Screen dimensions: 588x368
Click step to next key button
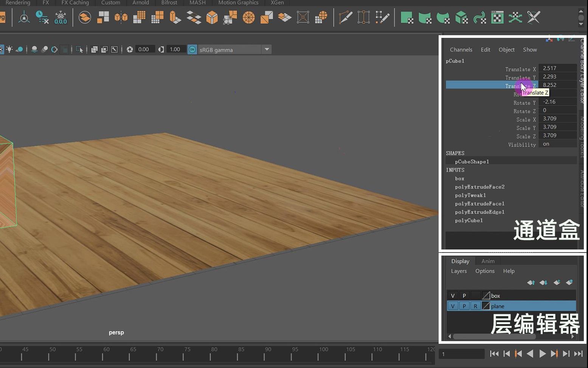[554, 354]
